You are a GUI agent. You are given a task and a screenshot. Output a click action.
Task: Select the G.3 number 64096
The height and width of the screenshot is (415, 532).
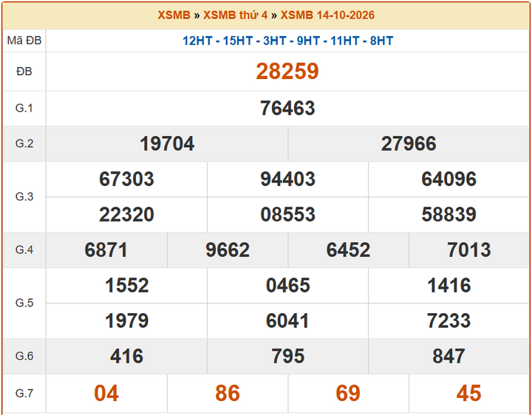click(x=449, y=179)
